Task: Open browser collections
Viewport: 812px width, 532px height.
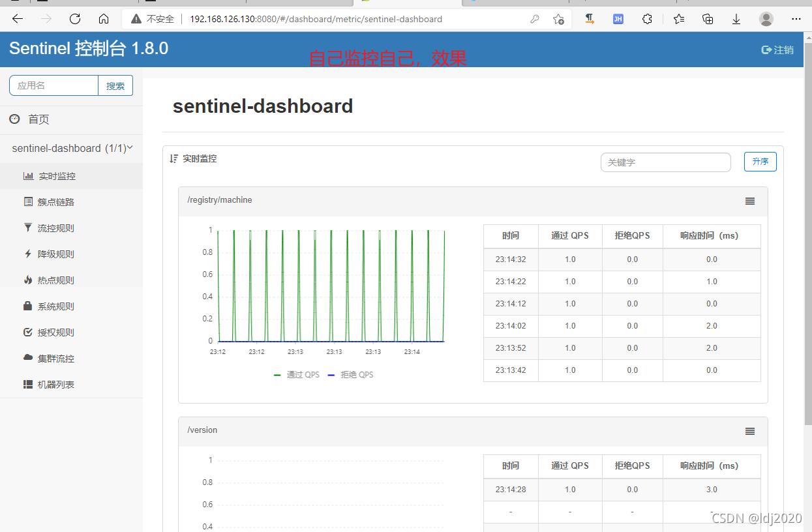Action: click(x=708, y=19)
